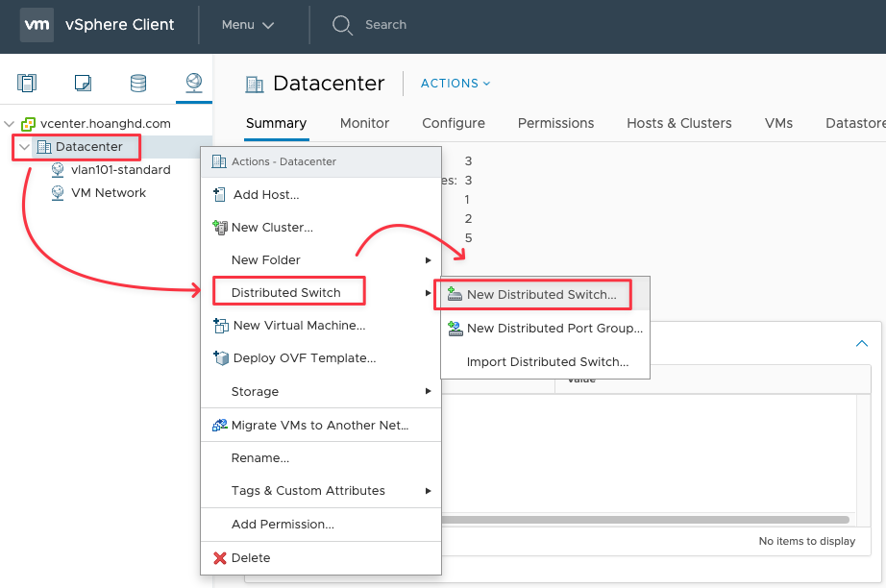Click the Actions - Datacenter header icon
This screenshot has height=588, width=886.
[x=219, y=161]
